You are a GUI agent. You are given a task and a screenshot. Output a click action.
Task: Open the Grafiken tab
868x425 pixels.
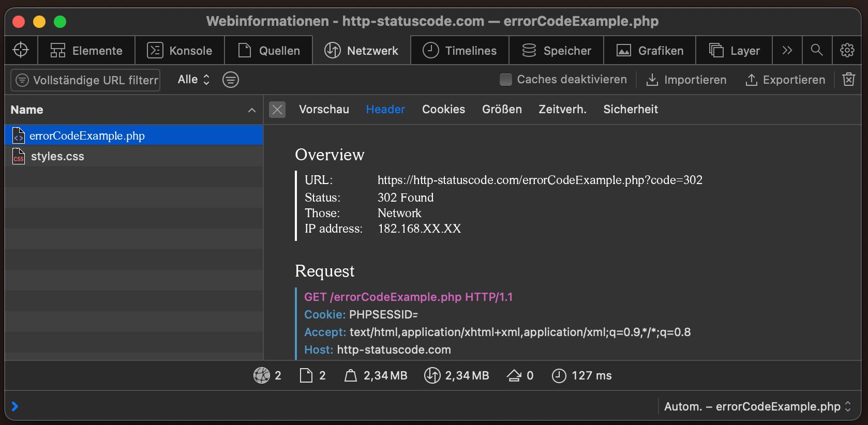click(x=650, y=50)
